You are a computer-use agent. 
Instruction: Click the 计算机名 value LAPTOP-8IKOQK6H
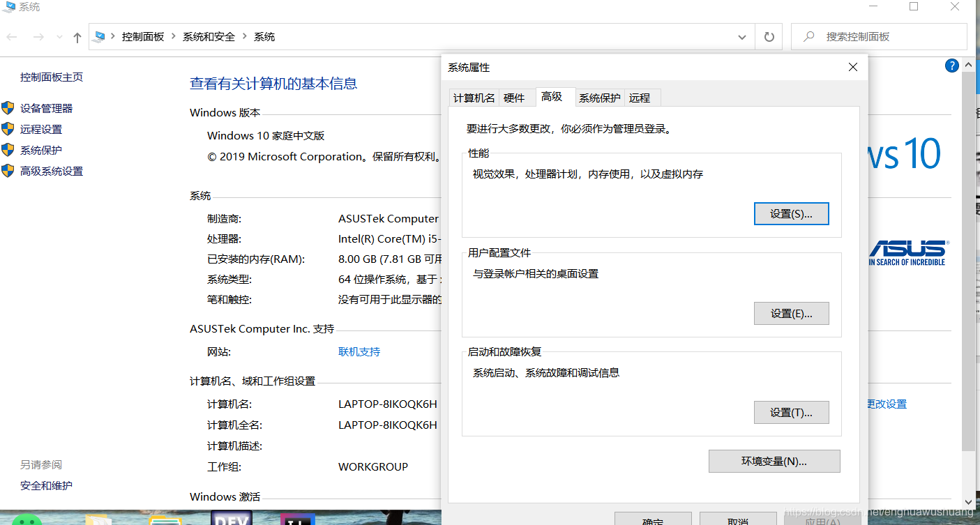tap(388, 404)
